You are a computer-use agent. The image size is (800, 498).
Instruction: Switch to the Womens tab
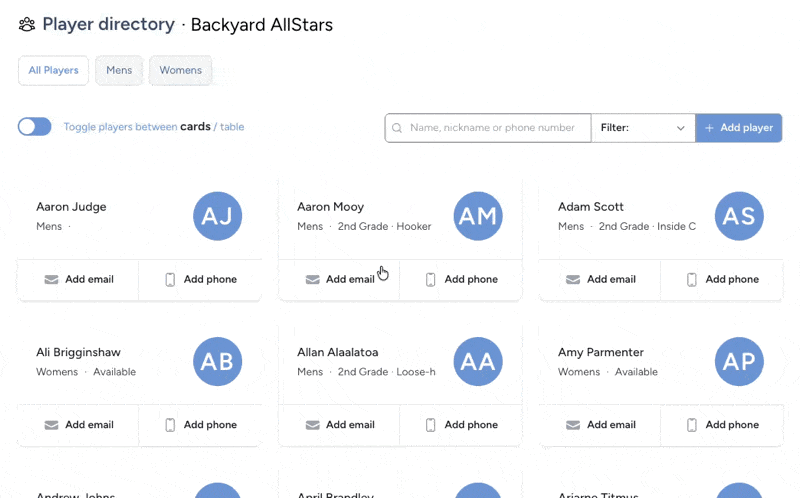coord(181,70)
